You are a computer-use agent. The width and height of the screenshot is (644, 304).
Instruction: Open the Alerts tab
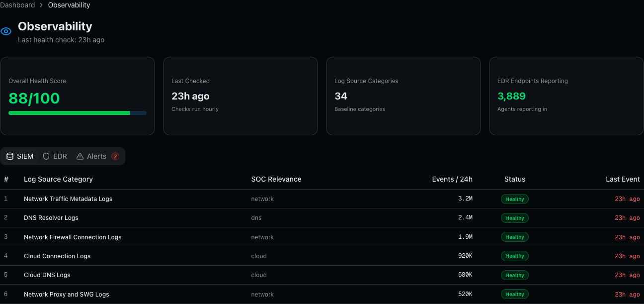[97, 156]
